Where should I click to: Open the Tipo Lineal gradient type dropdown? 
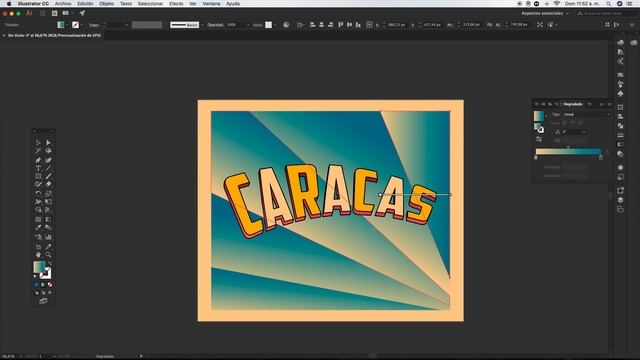(x=587, y=114)
